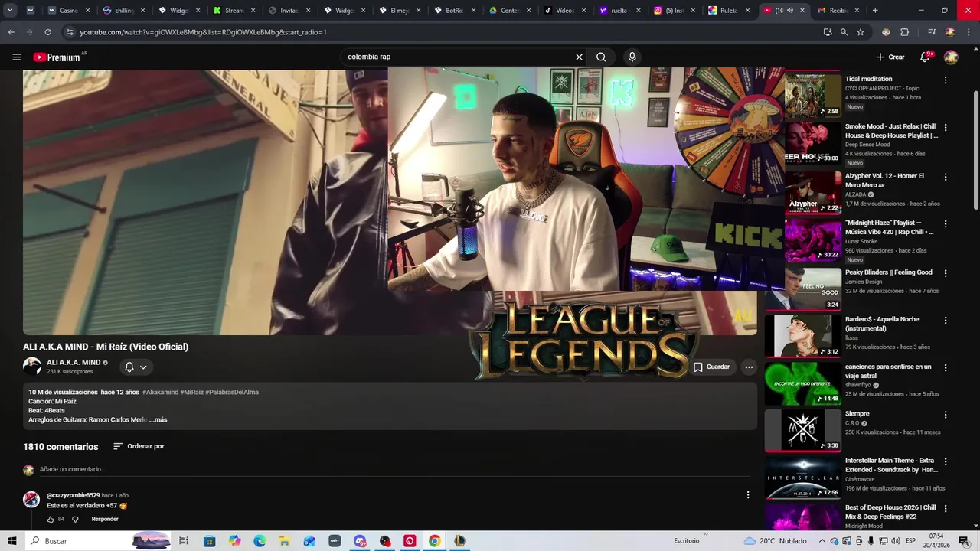980x551 pixels.
Task: Clear the search box text
Action: (x=579, y=57)
